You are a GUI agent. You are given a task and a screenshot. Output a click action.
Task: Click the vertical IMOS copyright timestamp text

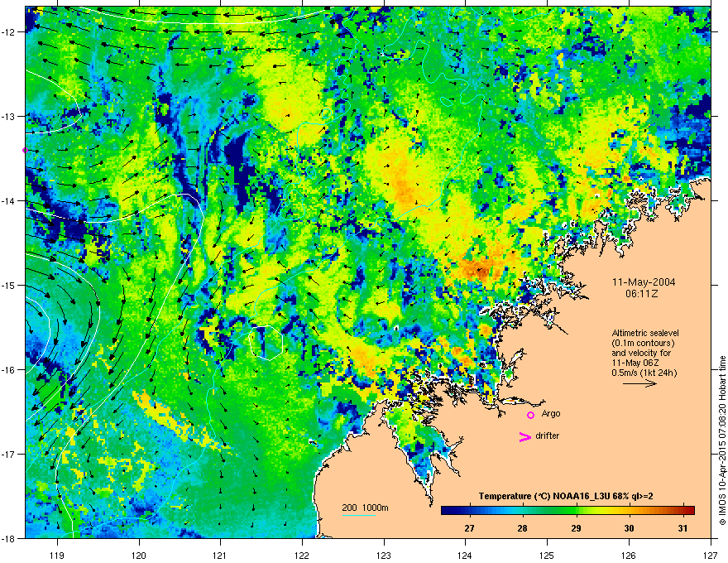(722, 440)
